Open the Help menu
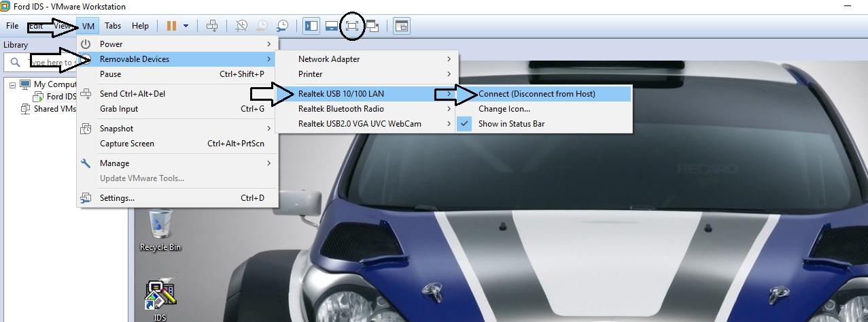Image resolution: width=868 pixels, height=322 pixels. click(x=140, y=26)
